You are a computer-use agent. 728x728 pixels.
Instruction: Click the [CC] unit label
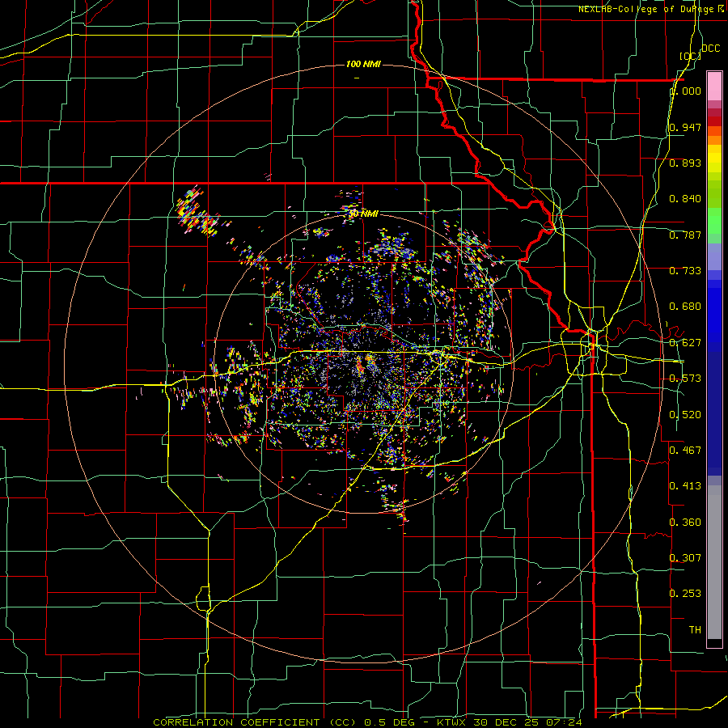coord(691,56)
